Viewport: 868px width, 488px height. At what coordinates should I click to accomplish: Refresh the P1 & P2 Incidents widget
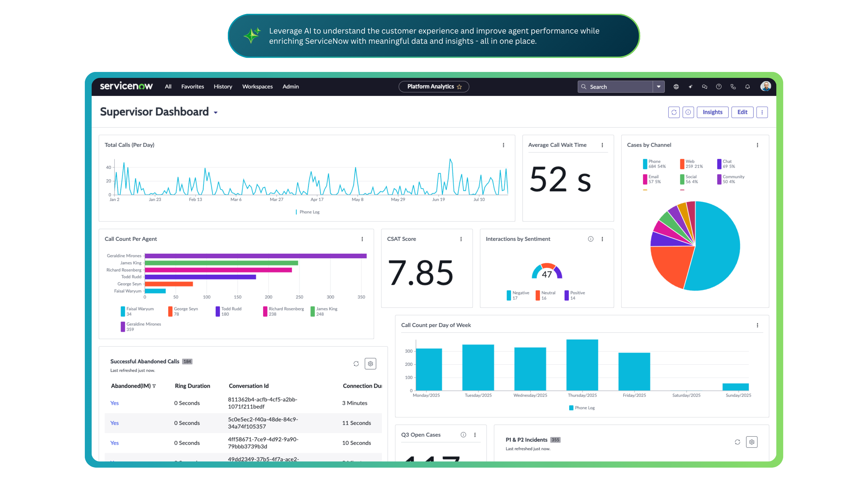pyautogui.click(x=737, y=442)
